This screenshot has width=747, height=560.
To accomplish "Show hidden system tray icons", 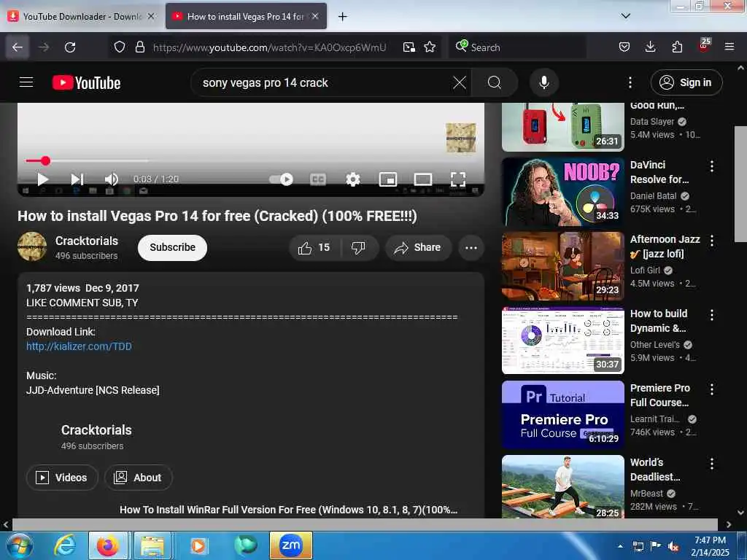I will point(620,546).
